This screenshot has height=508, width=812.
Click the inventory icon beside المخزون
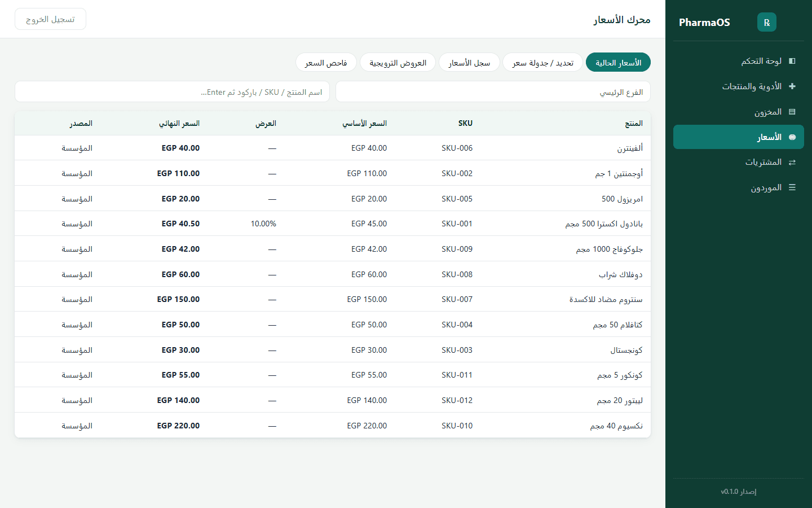792,112
